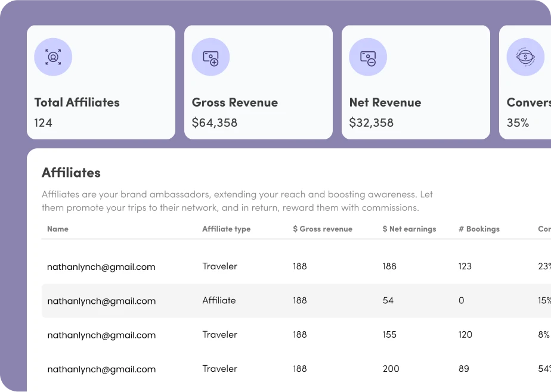Image resolution: width=551 pixels, height=392 pixels.
Task: Click the 35% conversion value
Action: [x=518, y=123]
